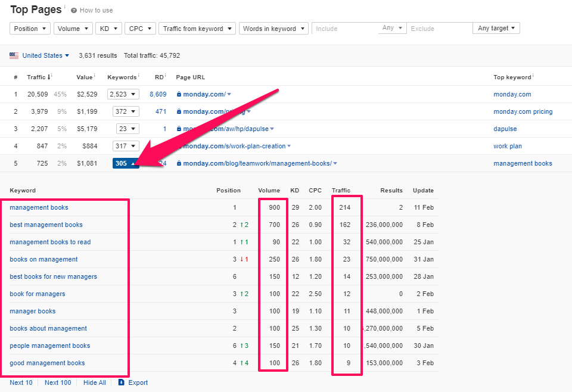Click the lock icon beside monday.com/ URL
Screen dimensions: 572x392
click(179, 94)
